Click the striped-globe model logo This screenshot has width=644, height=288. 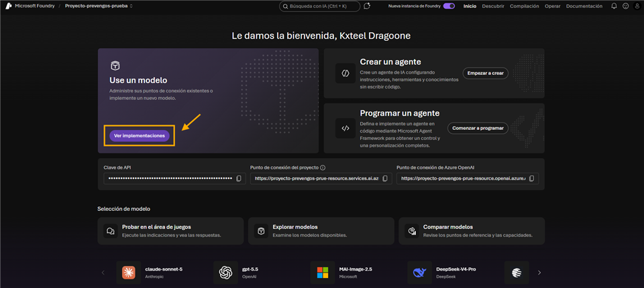(517, 273)
